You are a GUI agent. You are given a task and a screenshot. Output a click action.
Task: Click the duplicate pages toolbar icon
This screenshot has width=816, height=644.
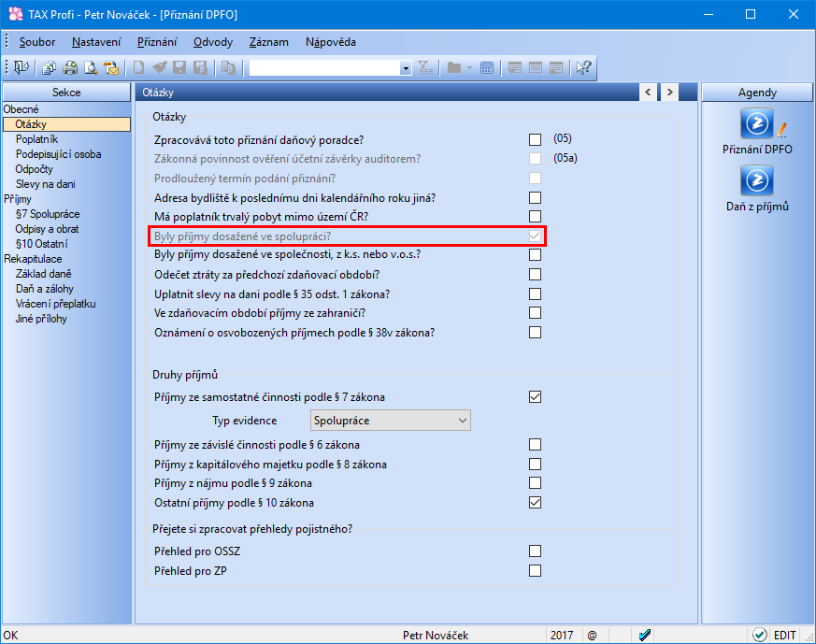point(228,67)
